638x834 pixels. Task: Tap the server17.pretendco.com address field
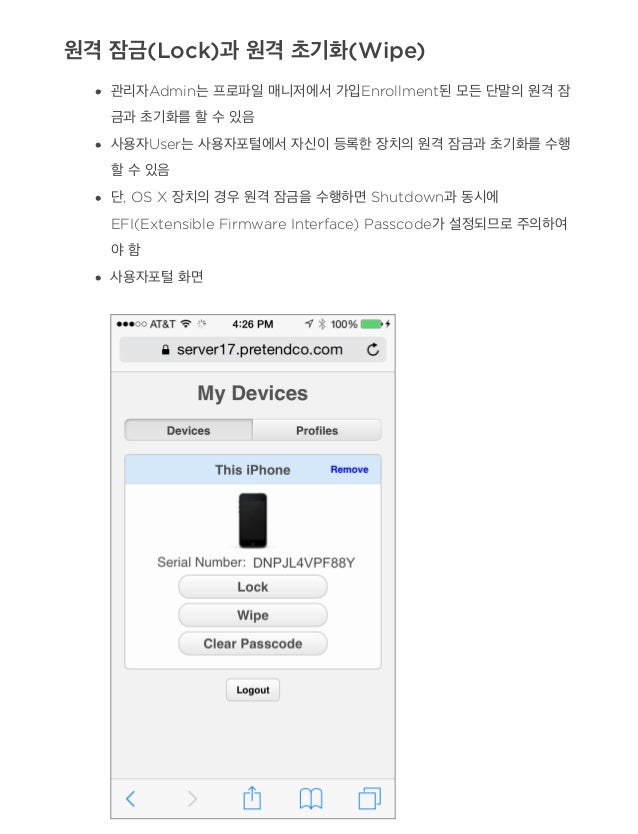coord(253,349)
